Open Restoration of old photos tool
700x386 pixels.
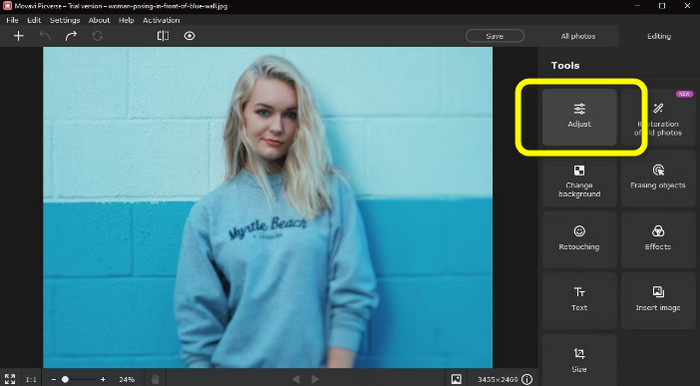tap(658, 116)
